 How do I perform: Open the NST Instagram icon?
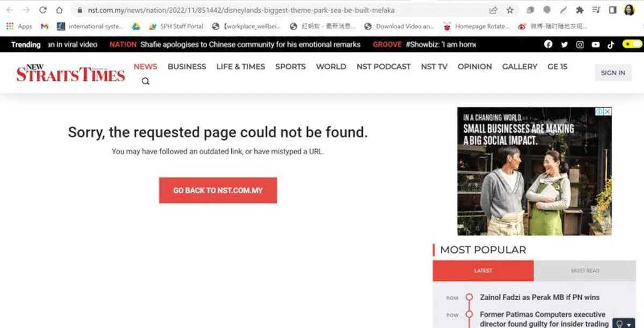580,44
